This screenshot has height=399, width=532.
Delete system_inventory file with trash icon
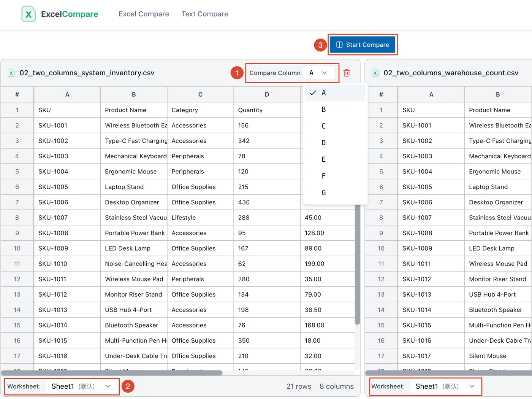tap(347, 73)
